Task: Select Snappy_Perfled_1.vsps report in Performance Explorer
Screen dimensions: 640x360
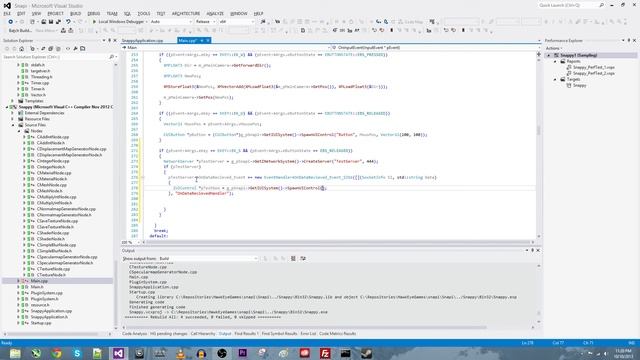Action: [x=593, y=67]
